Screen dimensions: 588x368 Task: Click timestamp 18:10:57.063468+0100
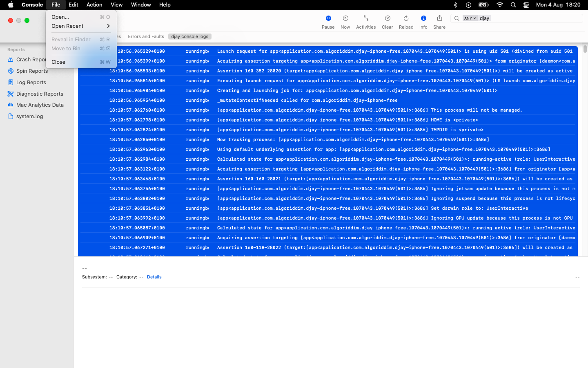[137, 179]
